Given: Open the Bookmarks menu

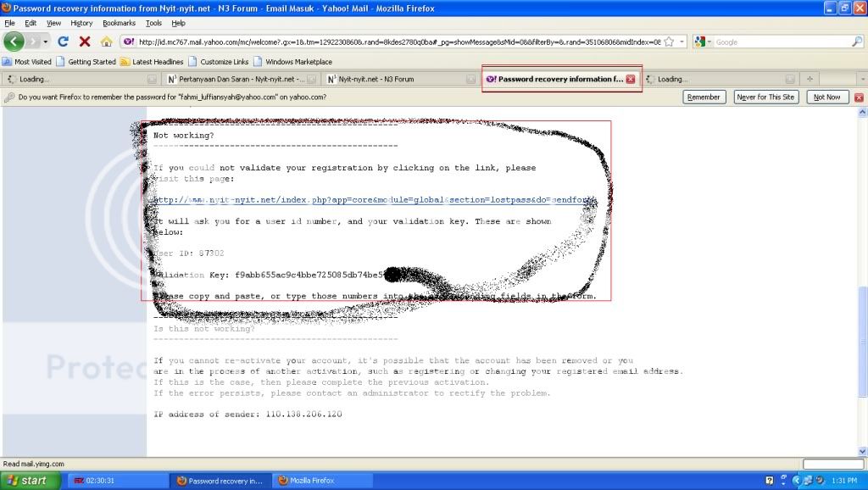Looking at the screenshot, I should (x=119, y=23).
